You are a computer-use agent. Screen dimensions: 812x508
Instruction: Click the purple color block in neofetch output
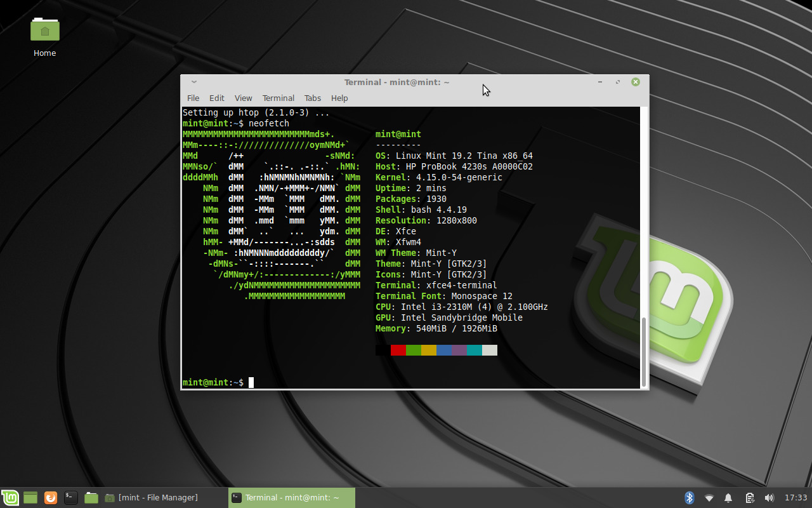(459, 350)
